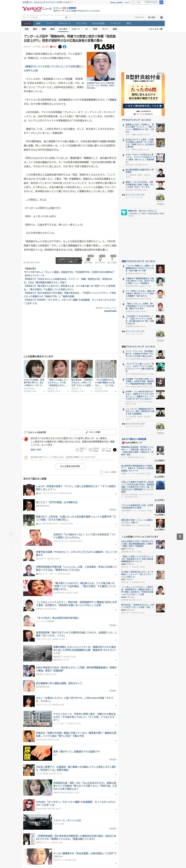Viewport: 186px width, 868px height.
Task: Click the ヘルプ link in header
Action: coord(127,2)
